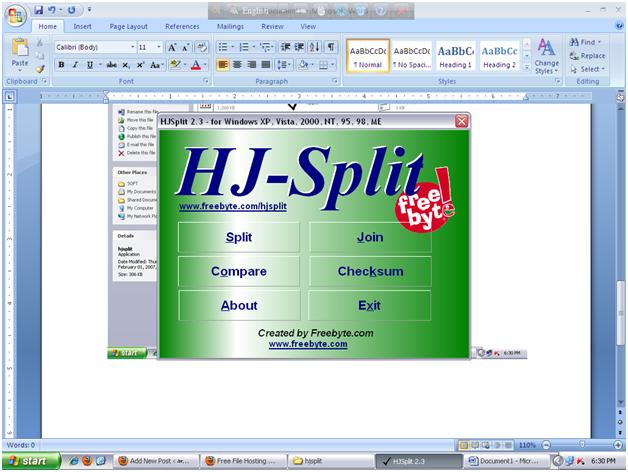Sort the selected text
This screenshot has width=628, height=472.
pyautogui.click(x=314, y=47)
